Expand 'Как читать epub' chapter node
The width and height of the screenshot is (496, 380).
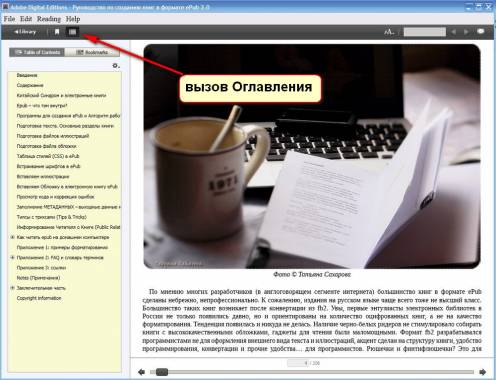click(12, 237)
